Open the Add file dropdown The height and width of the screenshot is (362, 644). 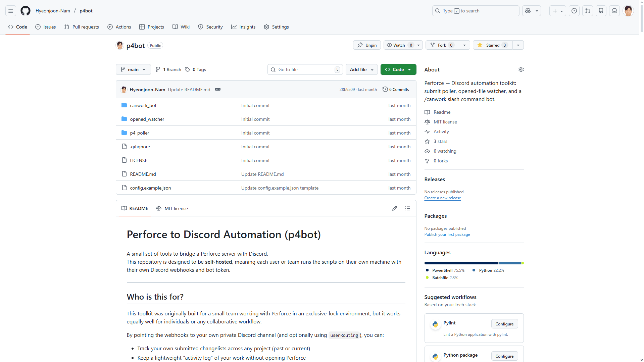tap(361, 69)
